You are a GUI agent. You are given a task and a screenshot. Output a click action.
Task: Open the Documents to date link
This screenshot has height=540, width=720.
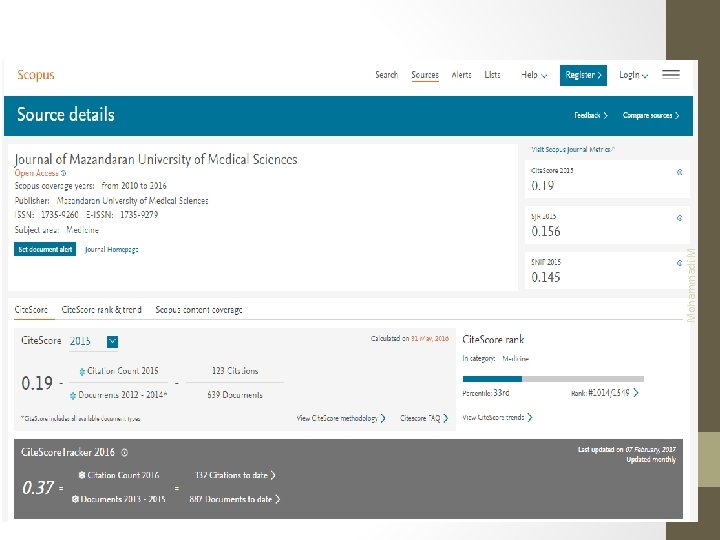235,499
